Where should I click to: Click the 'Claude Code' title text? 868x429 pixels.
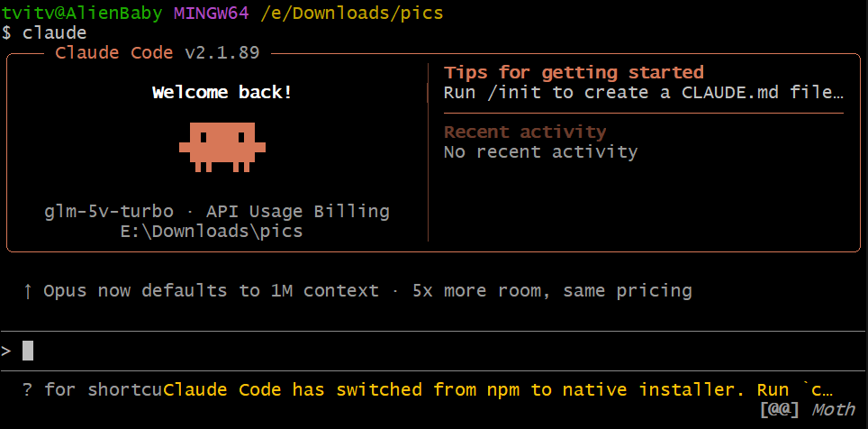click(114, 53)
